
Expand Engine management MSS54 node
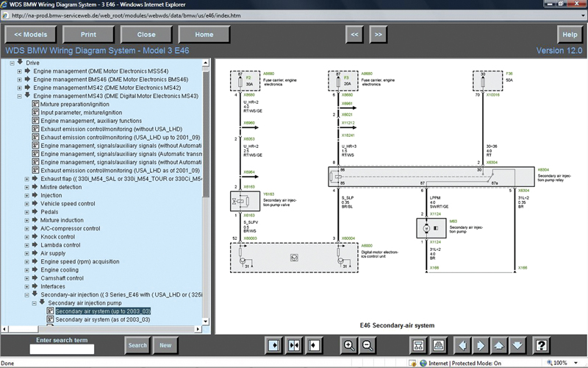pyautogui.click(x=20, y=71)
